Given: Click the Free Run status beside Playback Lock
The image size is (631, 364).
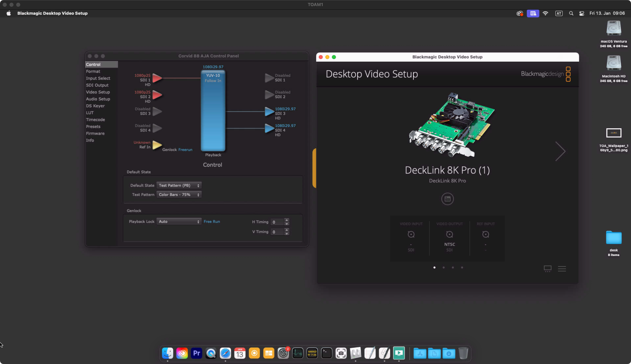Looking at the screenshot, I should pyautogui.click(x=212, y=222).
